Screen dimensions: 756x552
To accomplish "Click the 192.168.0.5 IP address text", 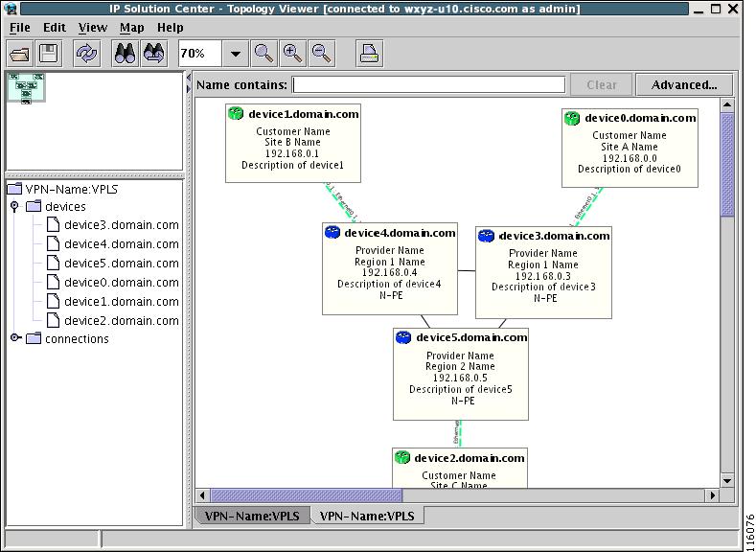I will click(460, 378).
